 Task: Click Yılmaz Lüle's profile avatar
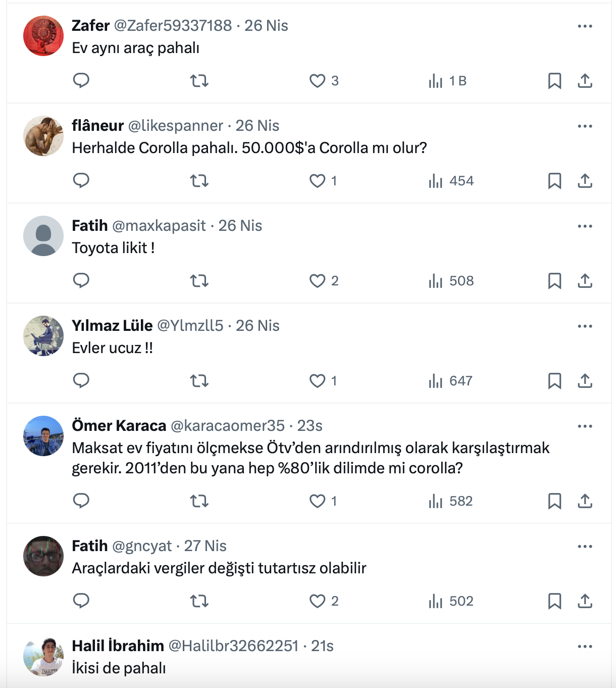(x=43, y=336)
